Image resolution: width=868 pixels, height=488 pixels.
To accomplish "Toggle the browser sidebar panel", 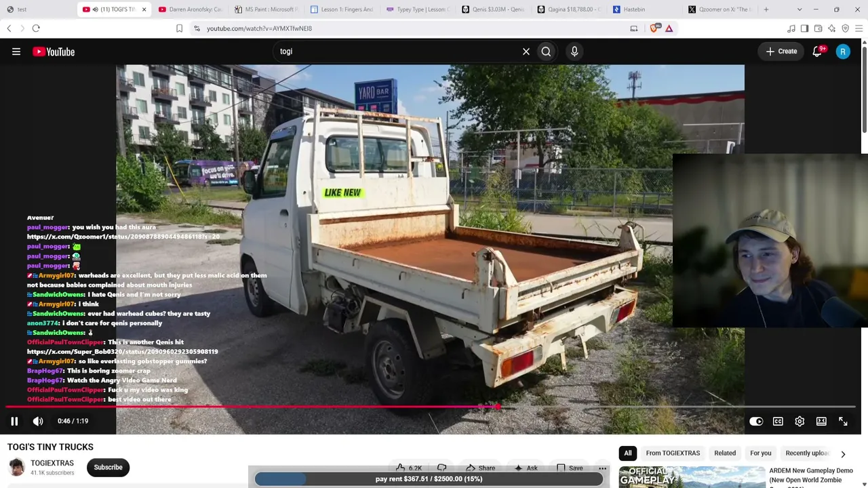I will click(x=805, y=28).
